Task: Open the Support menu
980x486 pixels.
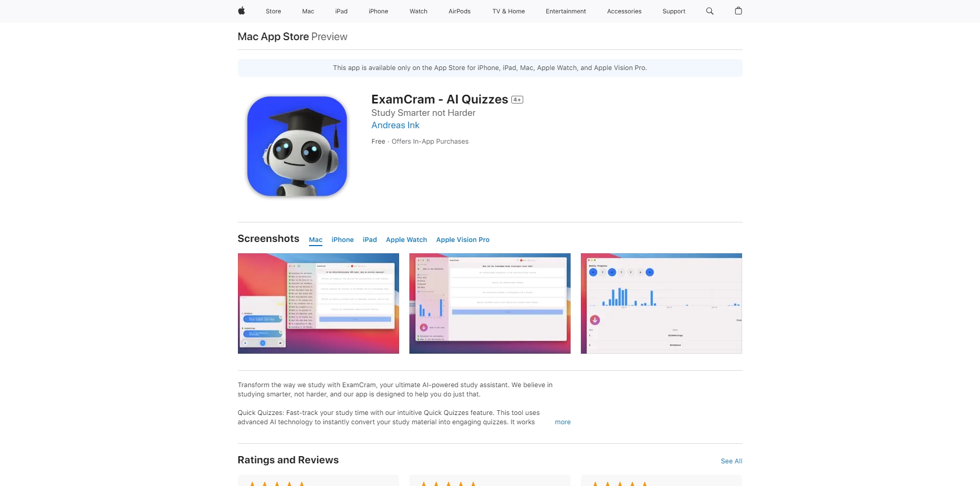Action: 674,11
